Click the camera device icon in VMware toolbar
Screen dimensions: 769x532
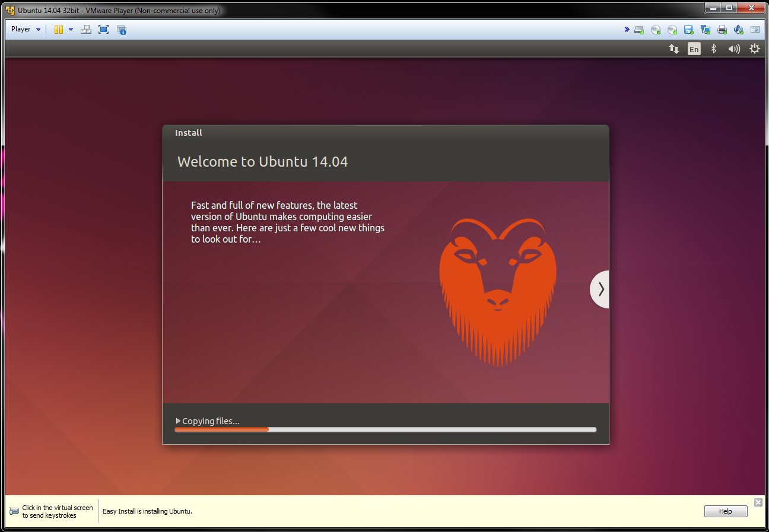pos(755,30)
